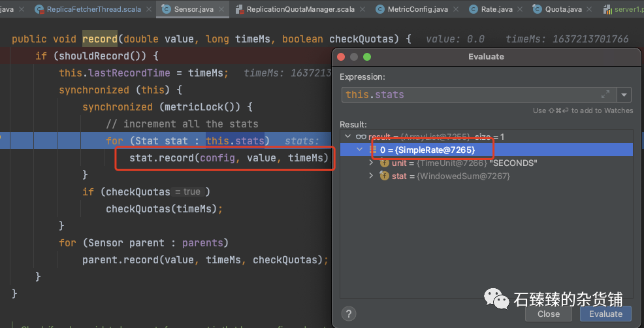Close the ReplicationQuotaManager.scala tab
Screen dimensions: 644x328
click(362, 9)
